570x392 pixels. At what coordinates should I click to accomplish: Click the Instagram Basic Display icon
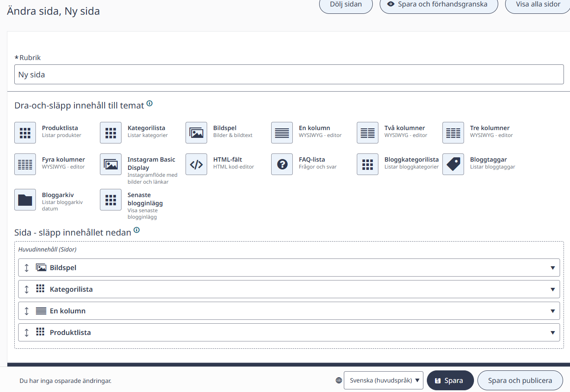(111, 164)
